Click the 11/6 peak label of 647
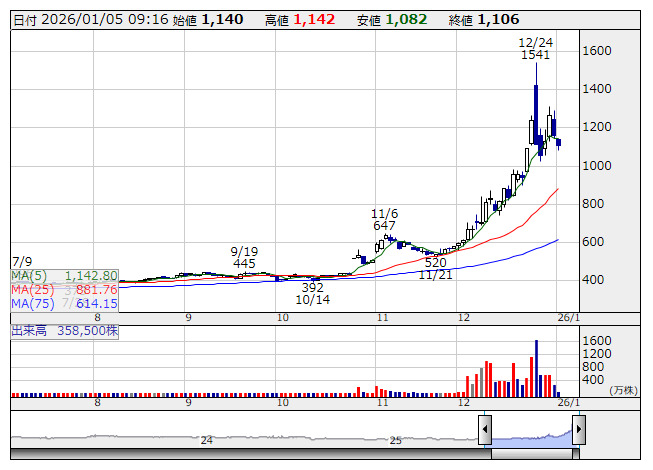The image size is (653, 470). tap(385, 219)
